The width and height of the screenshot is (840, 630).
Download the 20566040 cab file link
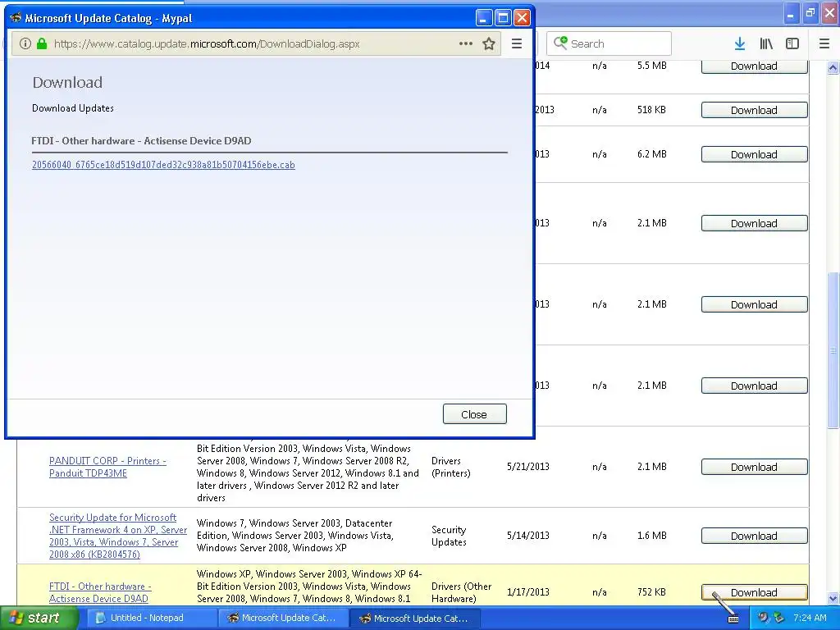(163, 165)
